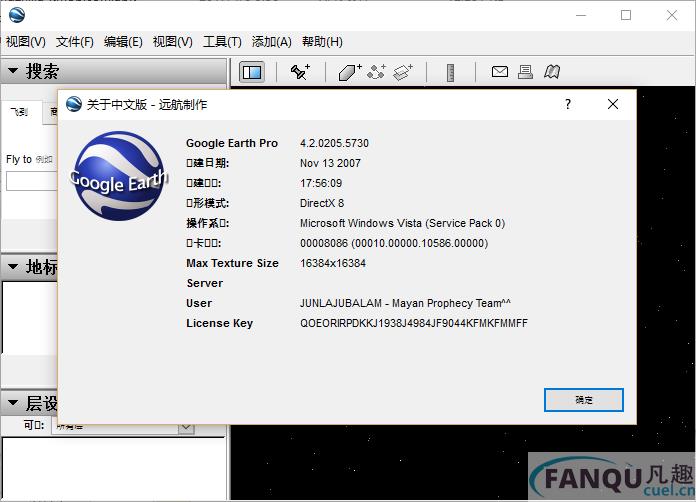Open the ruler measurement tool

(x=450, y=72)
